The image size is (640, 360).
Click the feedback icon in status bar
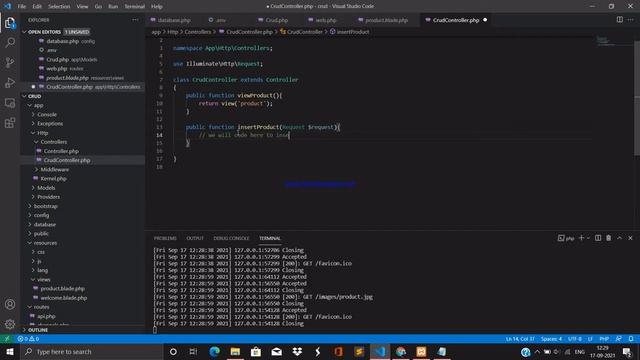(x=619, y=339)
